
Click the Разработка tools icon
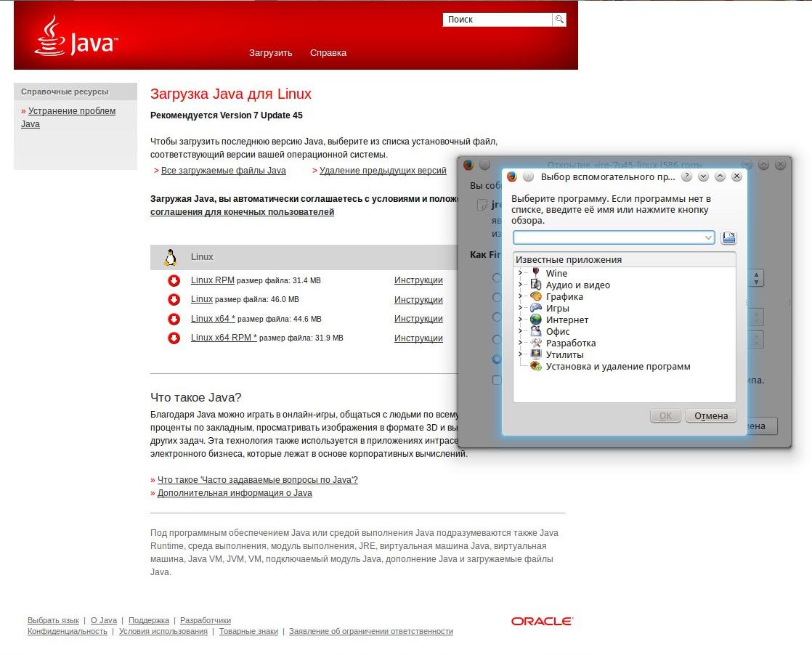click(536, 343)
